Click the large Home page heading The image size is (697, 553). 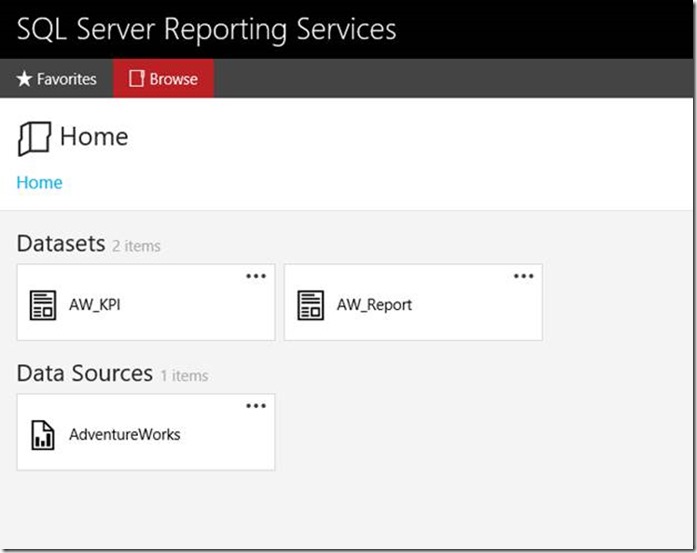click(94, 137)
